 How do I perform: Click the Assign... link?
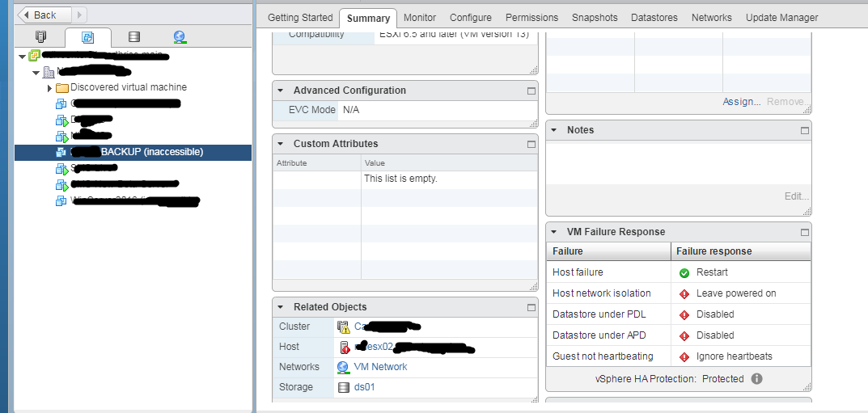coord(741,102)
